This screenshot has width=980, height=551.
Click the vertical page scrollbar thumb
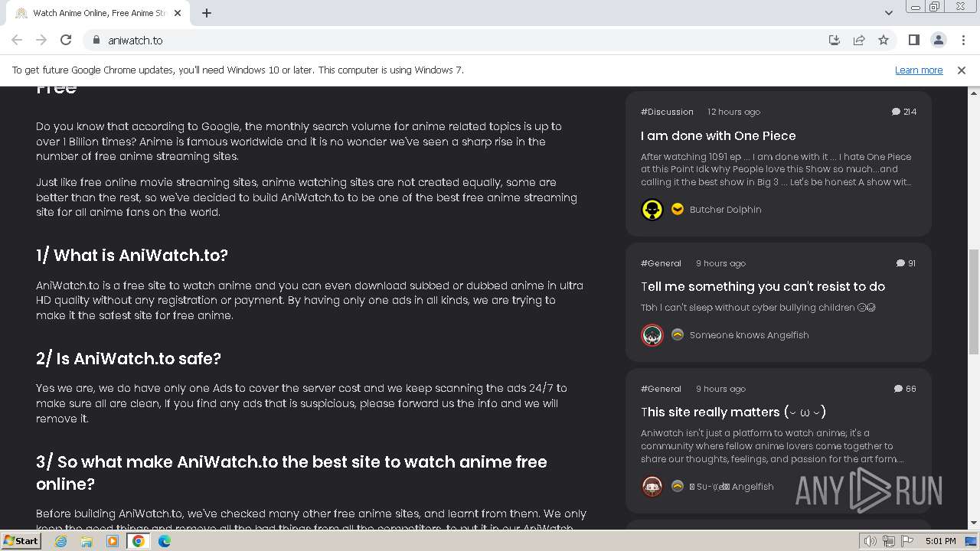coord(974,301)
